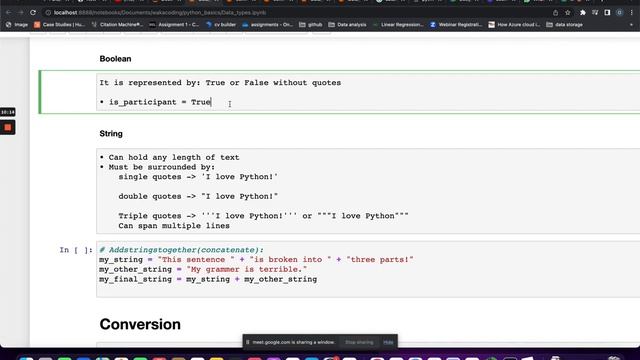Click the my_other_string code line
Image resolution: width=640 pixels, height=360 pixels.
point(203,269)
